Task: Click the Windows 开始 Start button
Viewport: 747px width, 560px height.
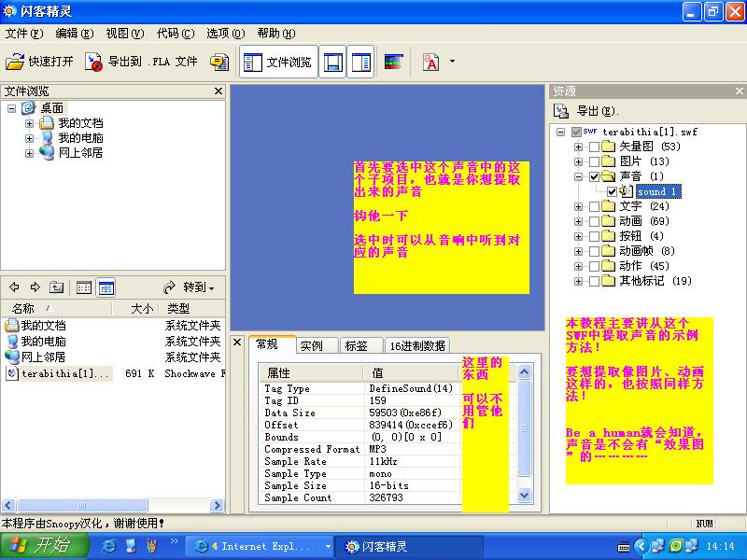Action: tap(44, 546)
